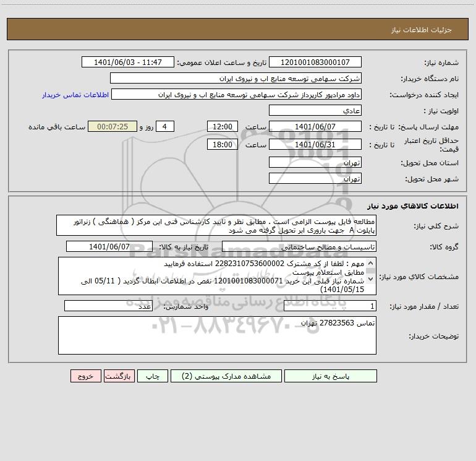The image size is (476, 461).
Task: Click the buyer organization name field
Action: click(x=236, y=78)
